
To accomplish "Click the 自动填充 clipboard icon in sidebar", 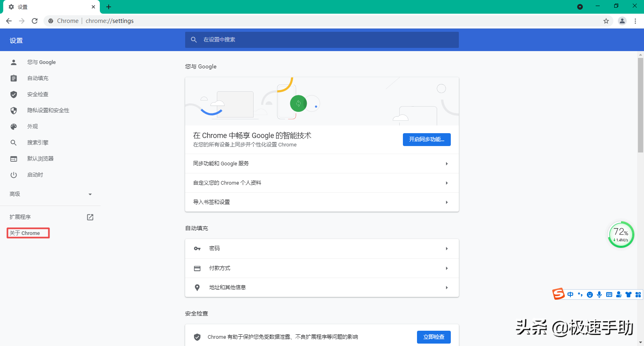I will point(14,78).
